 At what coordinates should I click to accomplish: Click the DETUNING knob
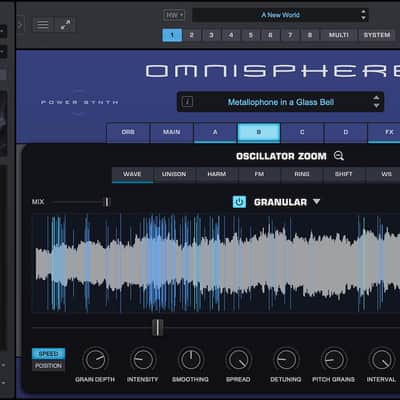[286, 360]
